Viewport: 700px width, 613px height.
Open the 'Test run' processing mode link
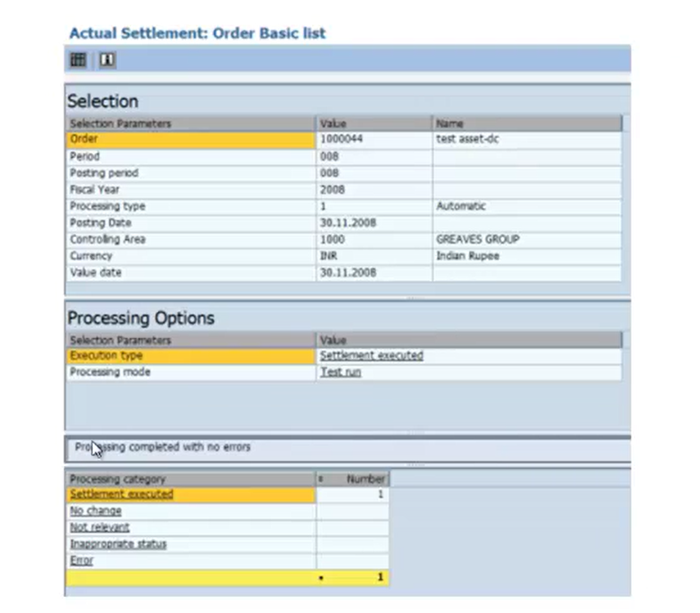(x=341, y=372)
